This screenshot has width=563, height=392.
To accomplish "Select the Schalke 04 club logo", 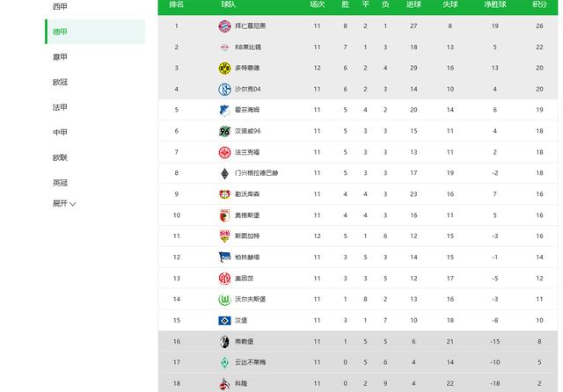I will point(225,89).
